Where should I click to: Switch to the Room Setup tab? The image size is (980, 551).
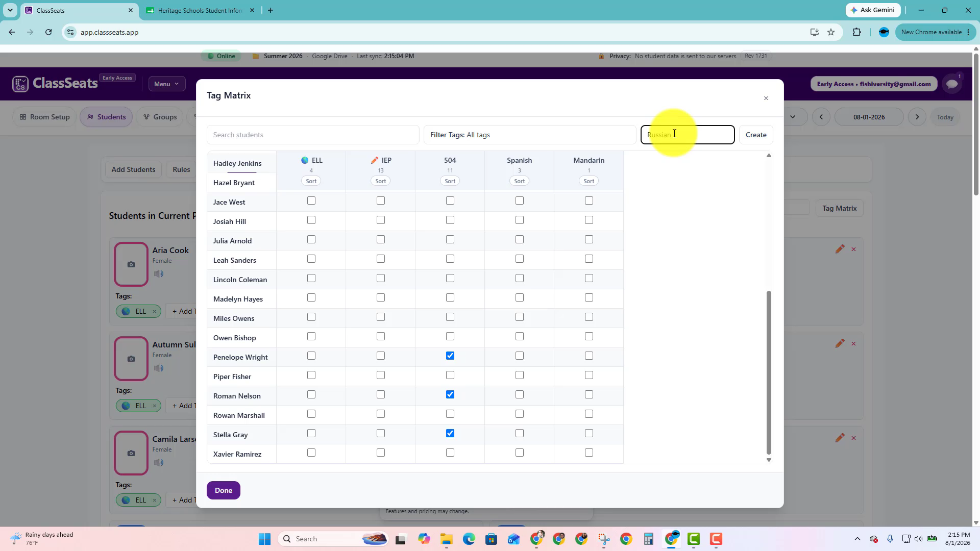point(44,117)
